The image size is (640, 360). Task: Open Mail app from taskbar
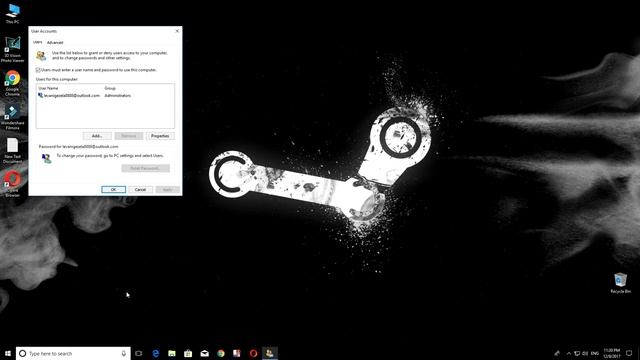point(204,353)
